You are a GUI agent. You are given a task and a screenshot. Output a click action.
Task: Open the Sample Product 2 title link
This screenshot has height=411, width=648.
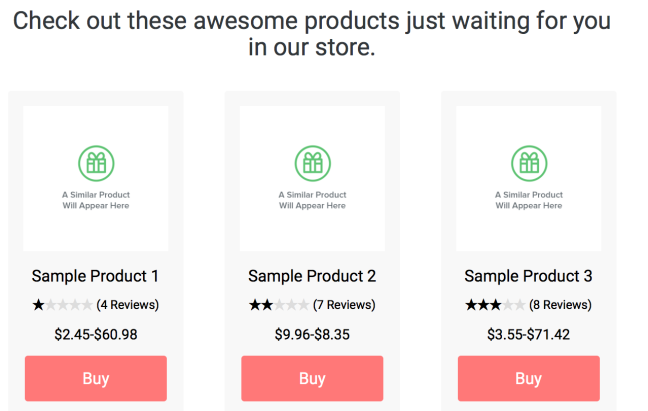click(312, 276)
